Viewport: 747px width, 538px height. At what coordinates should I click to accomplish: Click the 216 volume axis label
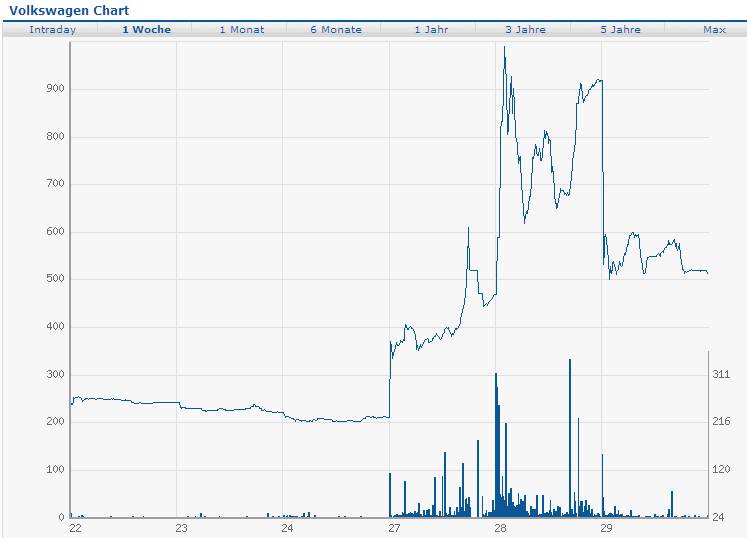(721, 421)
